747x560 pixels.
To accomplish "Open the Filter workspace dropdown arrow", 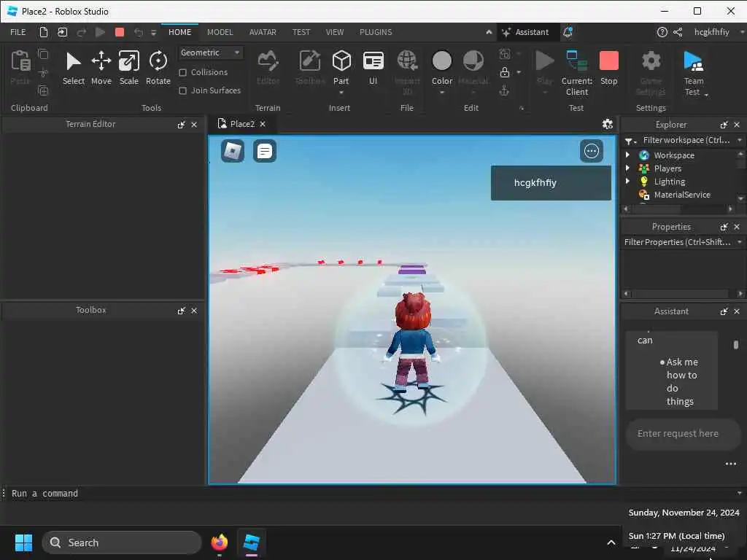I will click(x=740, y=140).
